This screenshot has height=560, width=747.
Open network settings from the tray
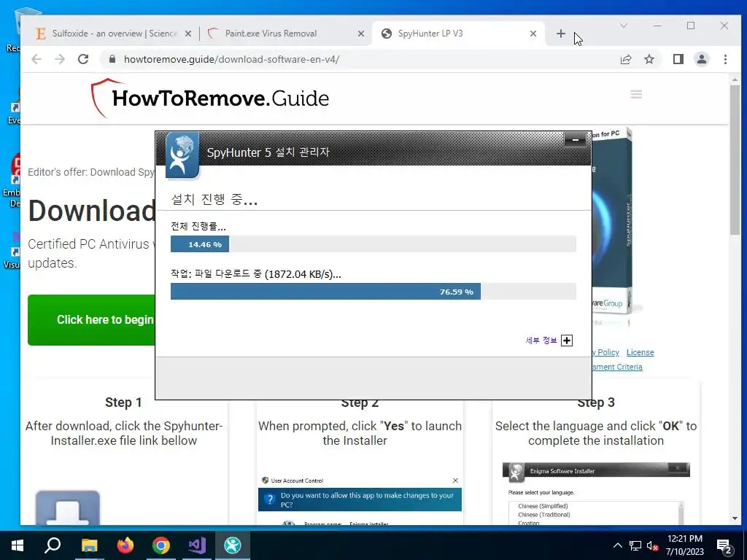tap(635, 545)
